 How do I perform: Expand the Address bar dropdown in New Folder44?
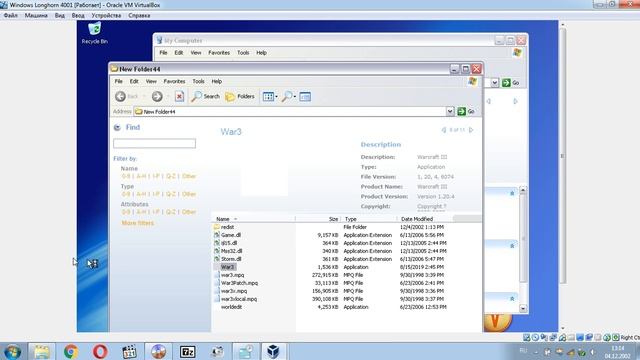click(450, 111)
